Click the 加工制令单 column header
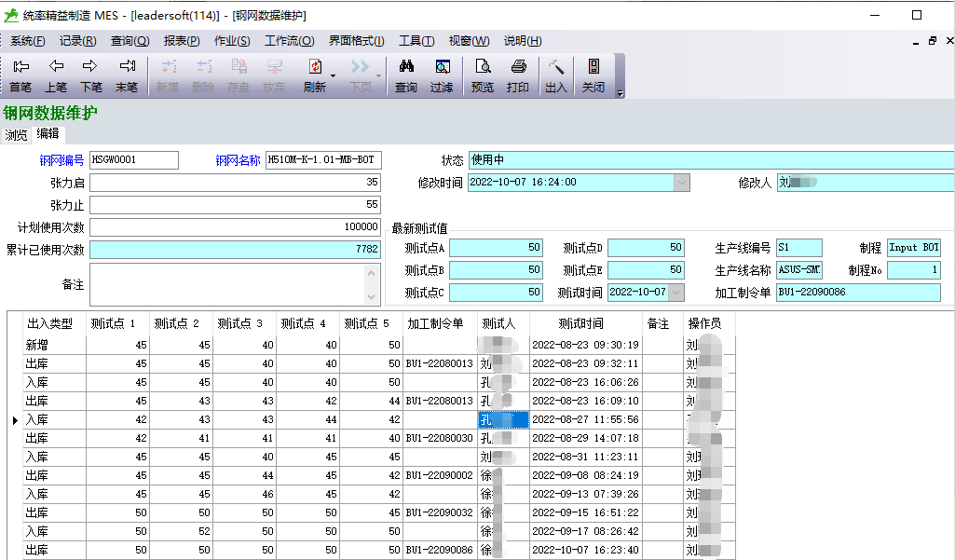This screenshot has height=560, width=955. (439, 323)
